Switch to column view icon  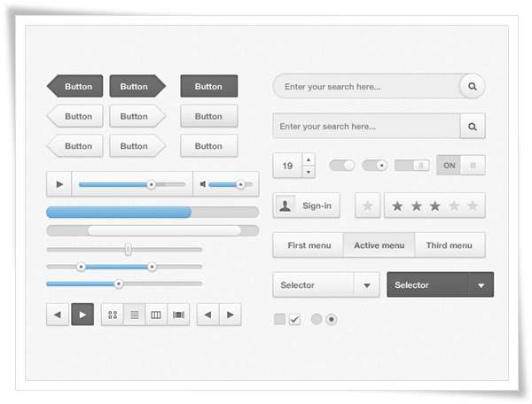pos(156,315)
